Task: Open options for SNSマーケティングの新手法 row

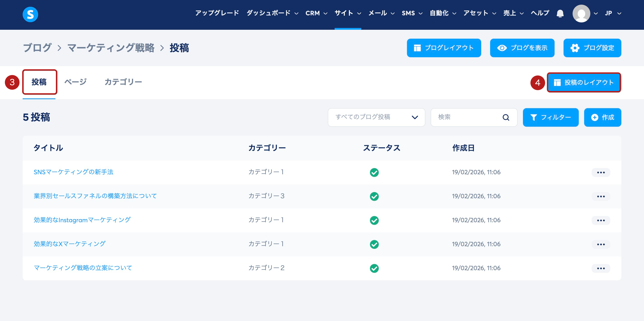Action: [x=601, y=172]
